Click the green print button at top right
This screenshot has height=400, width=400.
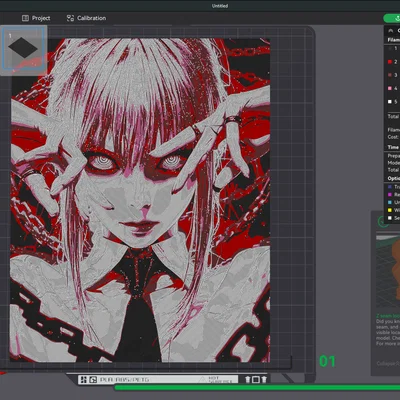[x=392, y=18]
